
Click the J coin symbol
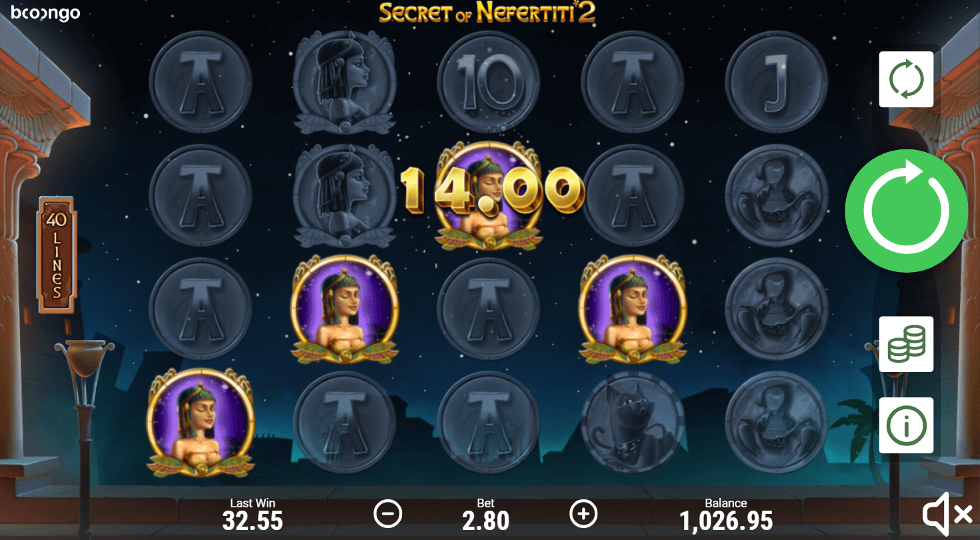pos(776,82)
